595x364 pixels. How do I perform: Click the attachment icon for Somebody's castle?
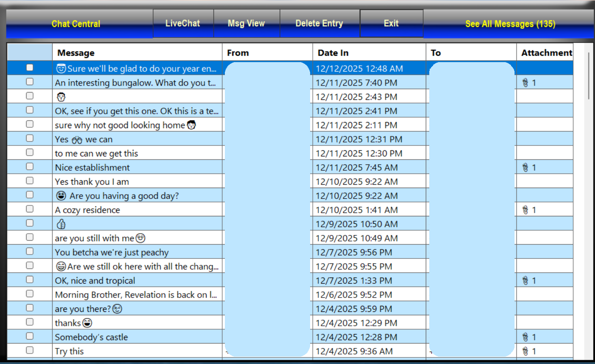pyautogui.click(x=525, y=337)
